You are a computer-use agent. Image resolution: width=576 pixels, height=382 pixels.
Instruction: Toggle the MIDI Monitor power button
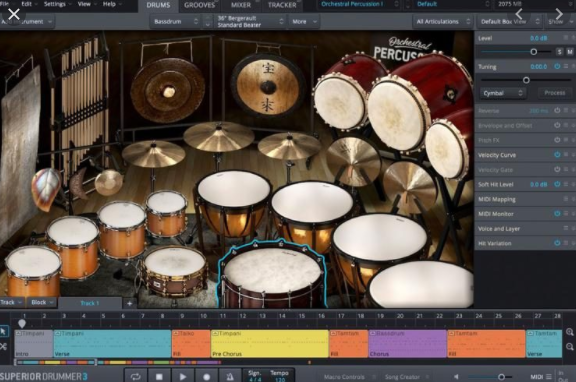[557, 213]
